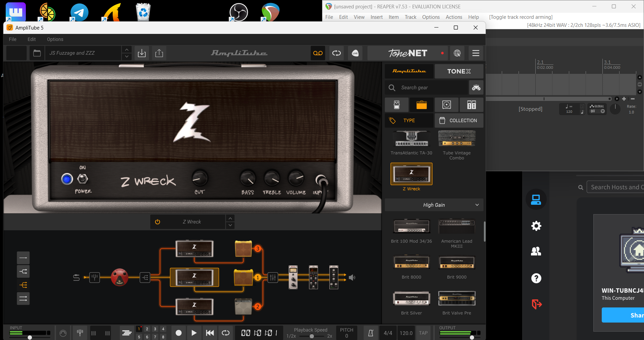Screen dimensions: 644x340
Task: Select cabinet number 3 in the chain
Action: pyautogui.click(x=244, y=249)
